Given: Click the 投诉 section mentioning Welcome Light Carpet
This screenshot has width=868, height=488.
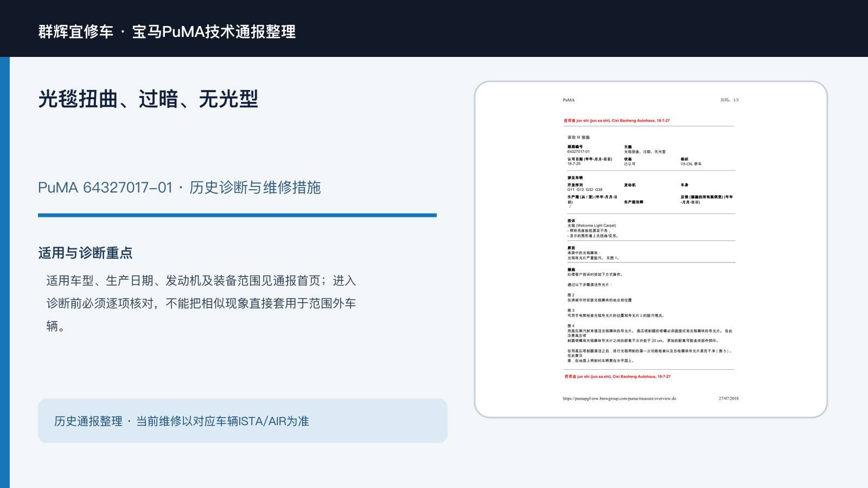Looking at the screenshot, I should (x=593, y=228).
